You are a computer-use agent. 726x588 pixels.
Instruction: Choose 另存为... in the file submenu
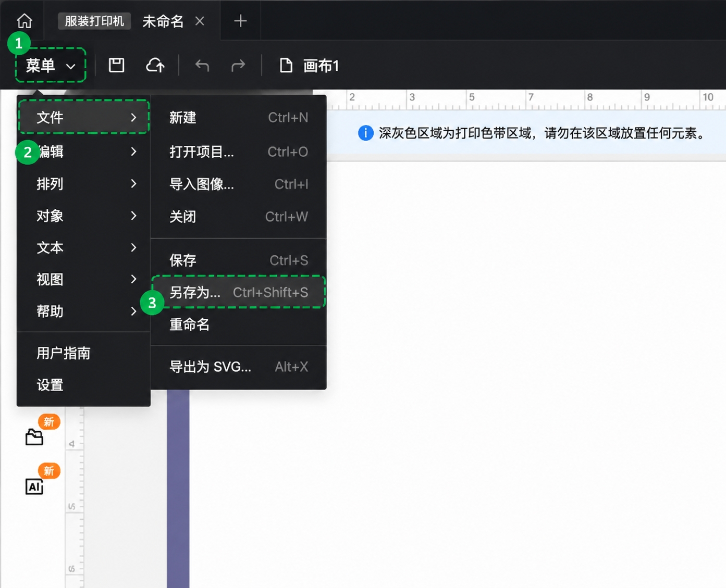[239, 292]
